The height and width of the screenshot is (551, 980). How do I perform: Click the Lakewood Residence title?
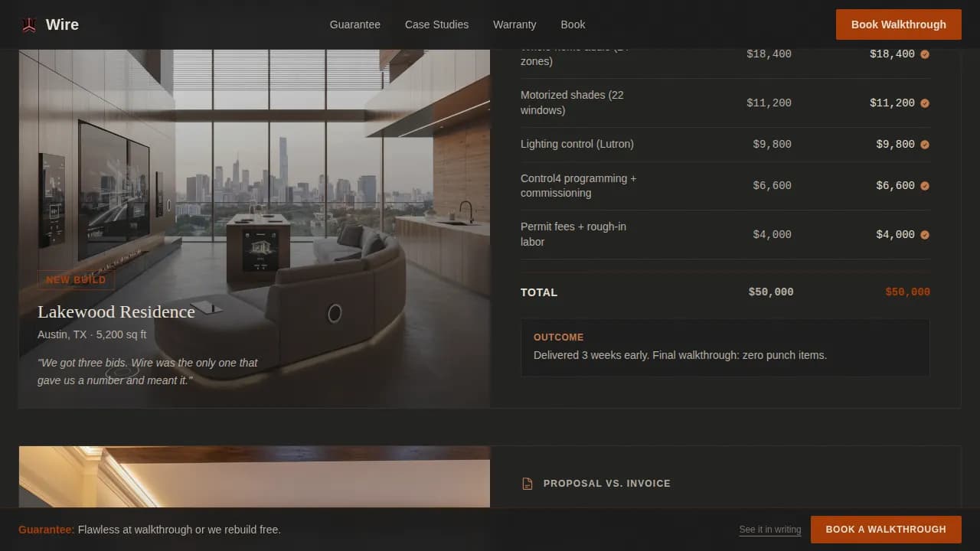[x=116, y=311]
